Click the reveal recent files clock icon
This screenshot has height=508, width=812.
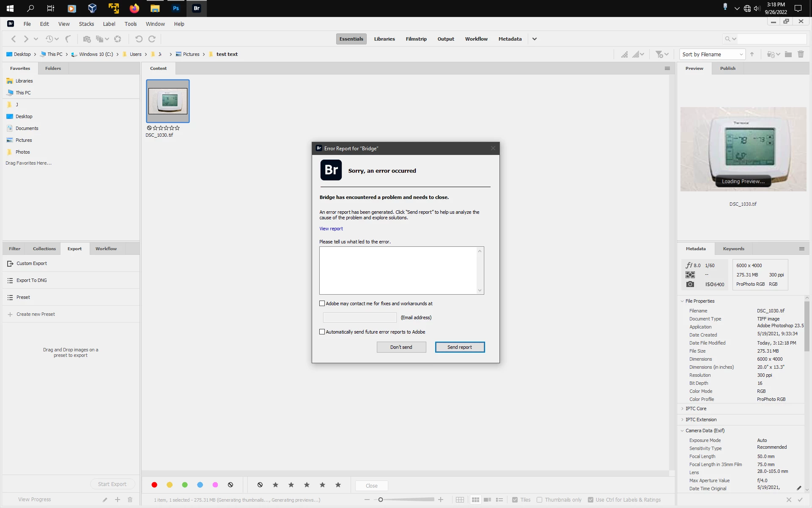[x=49, y=39]
